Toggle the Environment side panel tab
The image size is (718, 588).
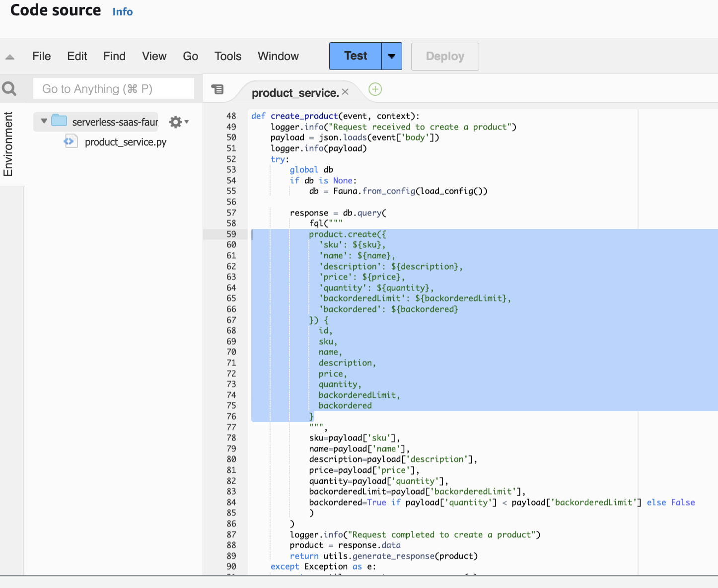pyautogui.click(x=8, y=144)
